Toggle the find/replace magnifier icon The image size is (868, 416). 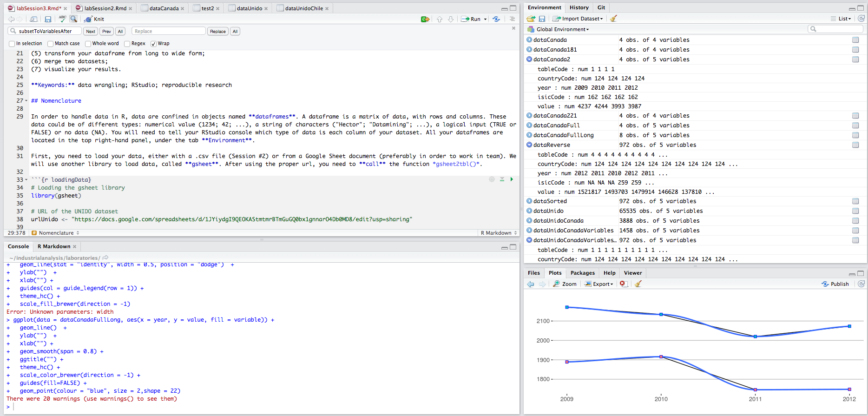coord(73,19)
